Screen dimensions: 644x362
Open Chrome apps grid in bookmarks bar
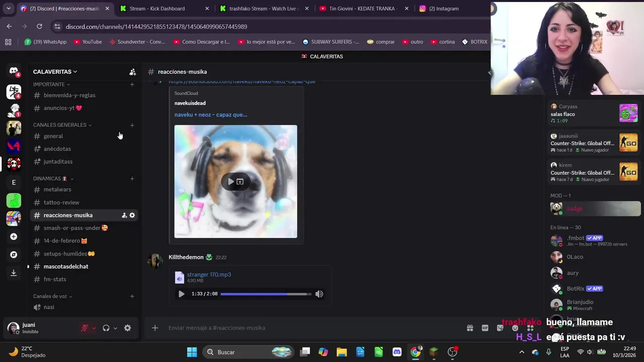pyautogui.click(x=8, y=42)
